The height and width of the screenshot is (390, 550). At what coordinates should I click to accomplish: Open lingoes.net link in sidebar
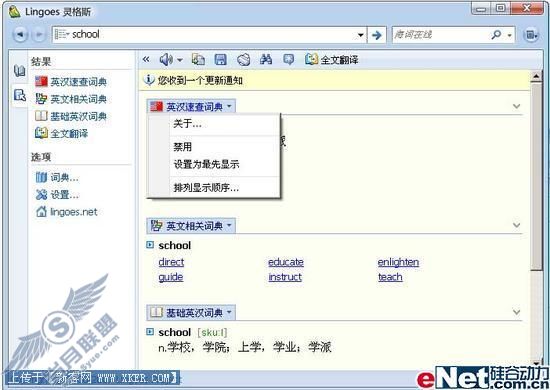click(74, 212)
